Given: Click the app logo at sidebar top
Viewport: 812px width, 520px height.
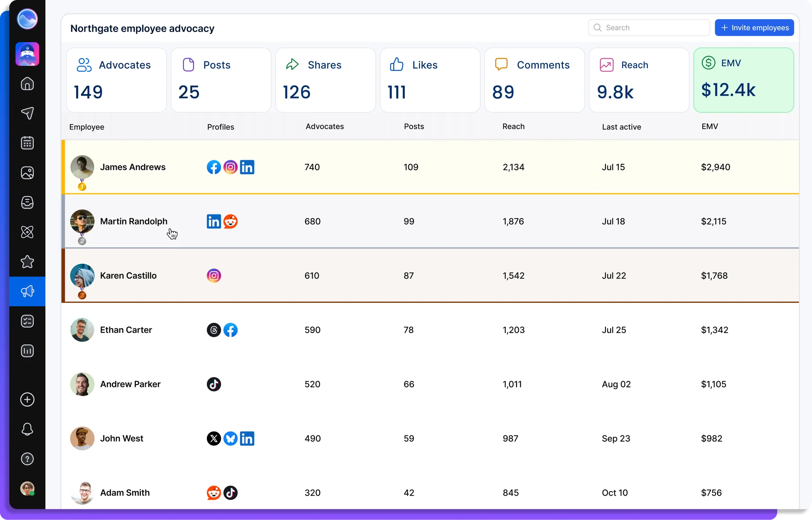Looking at the screenshot, I should click(x=27, y=19).
